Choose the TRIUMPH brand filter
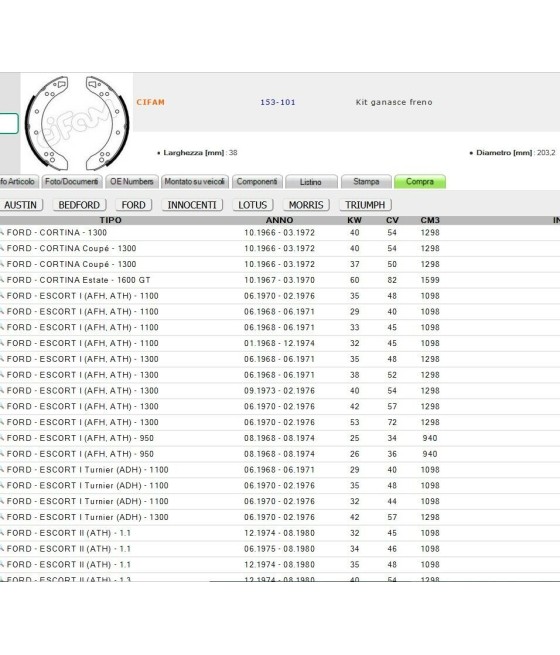This screenshot has height=655, width=560. 365,205
